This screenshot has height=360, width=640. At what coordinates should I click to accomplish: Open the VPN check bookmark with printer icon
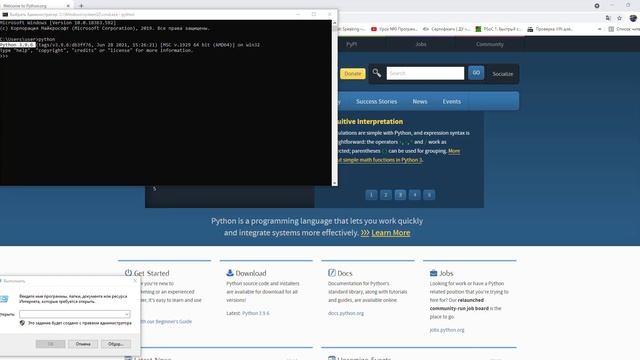coord(550,29)
